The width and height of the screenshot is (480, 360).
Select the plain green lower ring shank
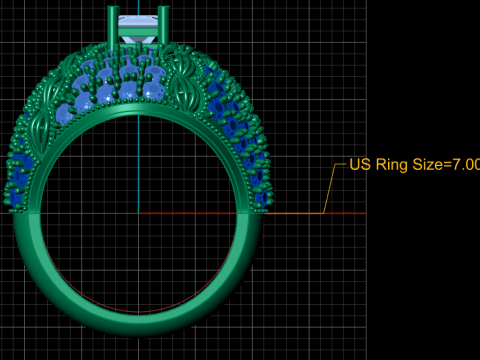coord(138,320)
